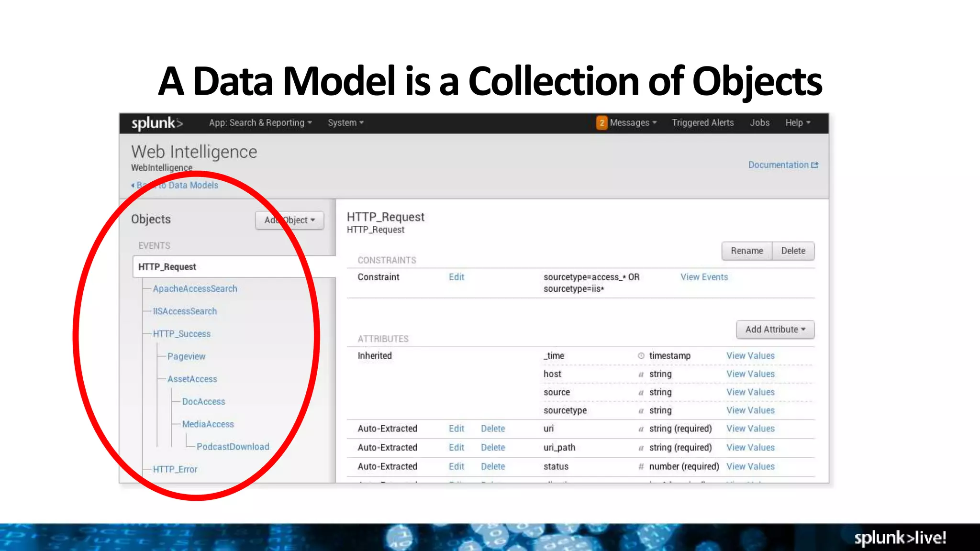Expand the Messages dropdown

pyautogui.click(x=633, y=123)
